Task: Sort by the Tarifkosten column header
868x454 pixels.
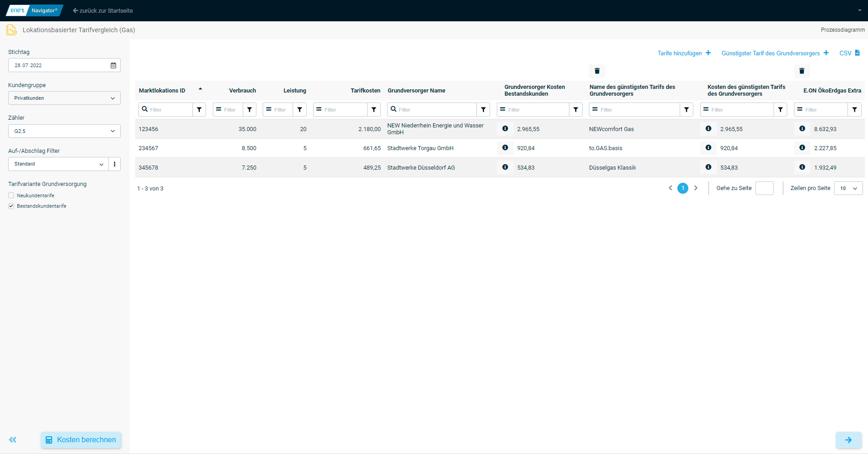Action: [365, 91]
